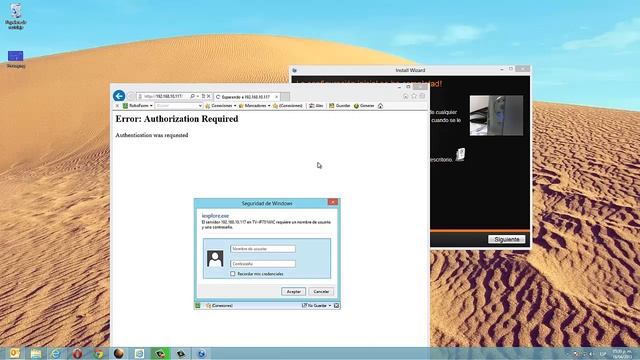Click Generar in the RoboForm toolbar

(x=364, y=106)
